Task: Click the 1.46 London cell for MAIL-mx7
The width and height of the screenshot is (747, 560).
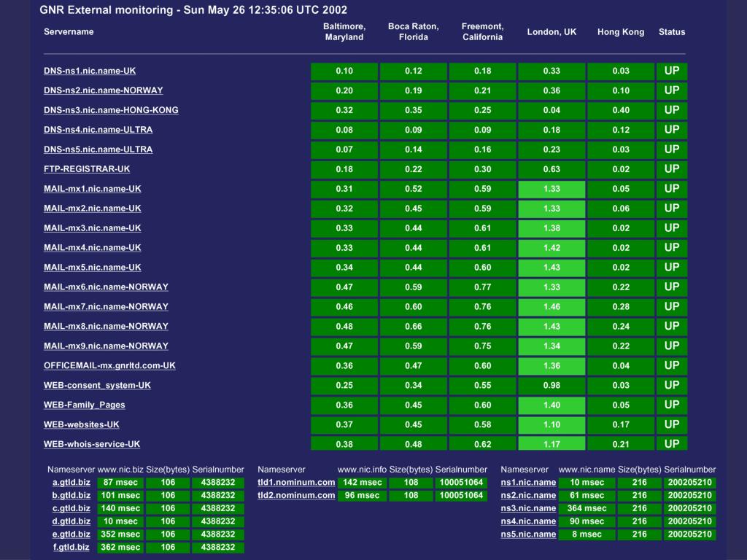Action: click(x=551, y=307)
